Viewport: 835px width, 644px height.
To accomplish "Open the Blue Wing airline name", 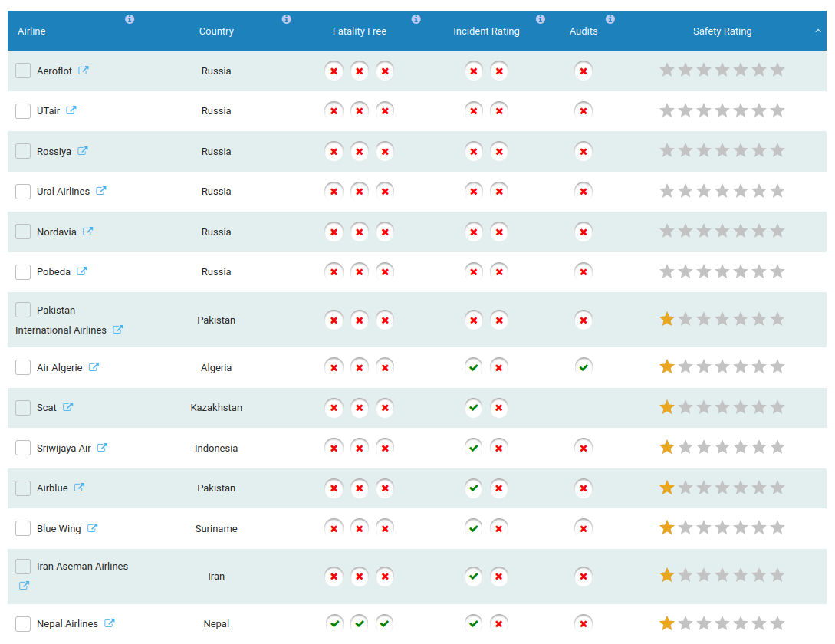I will pyautogui.click(x=58, y=528).
